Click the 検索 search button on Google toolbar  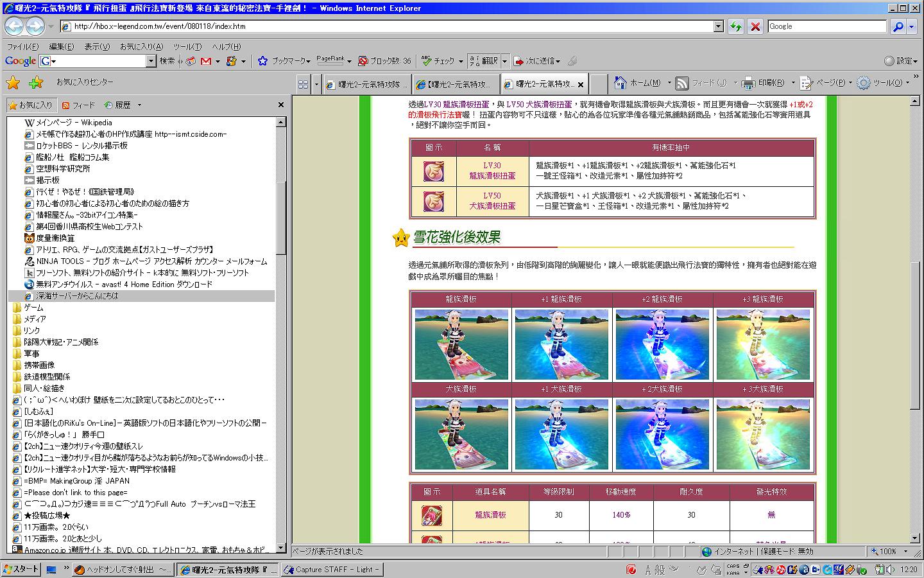click(x=167, y=61)
